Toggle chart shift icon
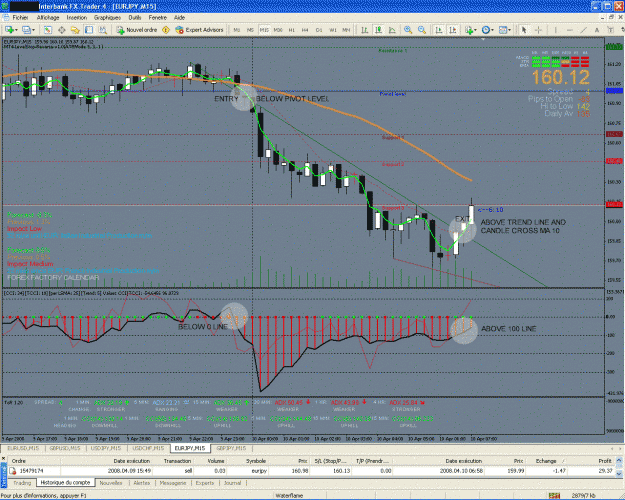Screen dimensions: 625x500 453,30
